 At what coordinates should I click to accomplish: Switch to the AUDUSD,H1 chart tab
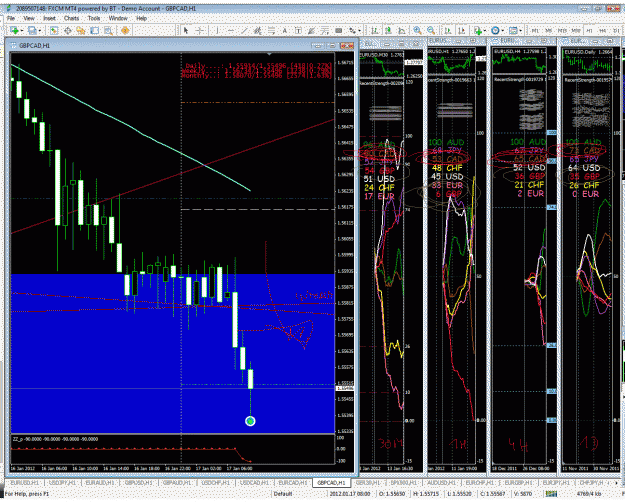coord(440,483)
